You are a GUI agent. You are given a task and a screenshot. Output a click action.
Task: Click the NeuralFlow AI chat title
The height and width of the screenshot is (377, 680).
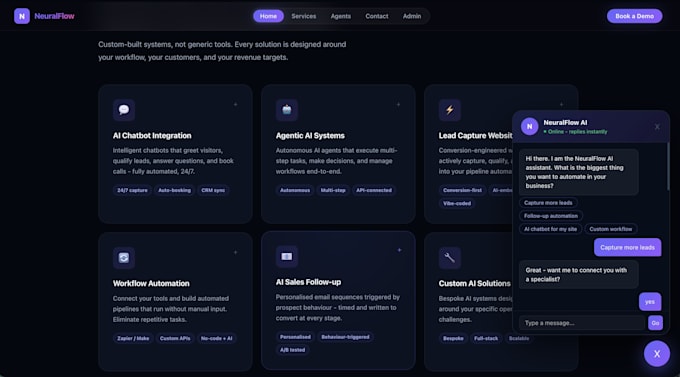[x=566, y=123]
